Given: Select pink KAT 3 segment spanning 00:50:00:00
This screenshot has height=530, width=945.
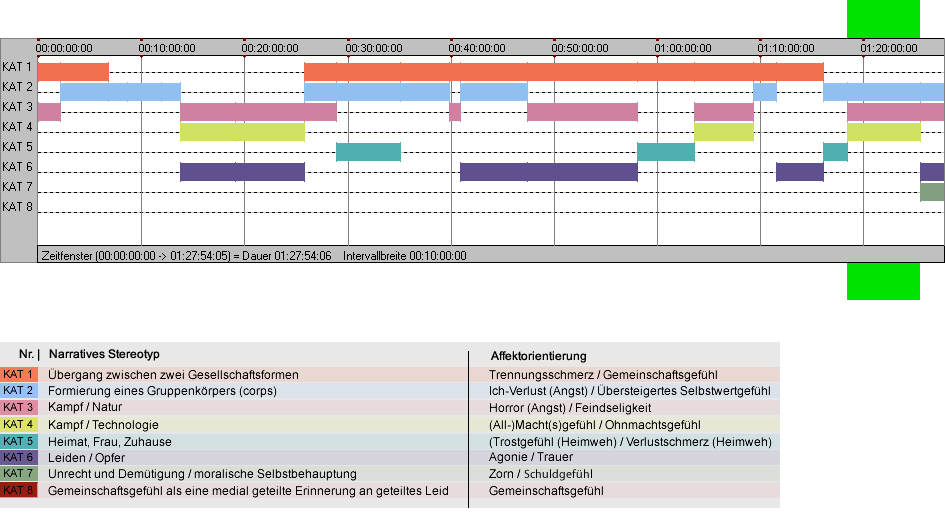Looking at the screenshot, I should [582, 112].
